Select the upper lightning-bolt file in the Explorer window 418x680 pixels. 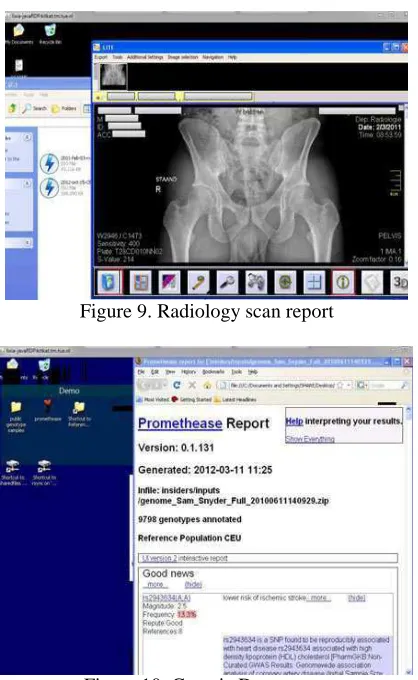click(49, 163)
